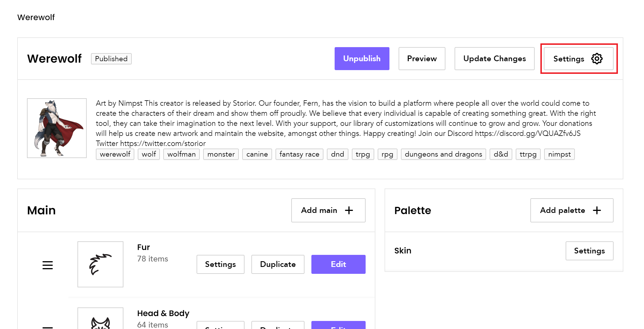644x329 pixels.
Task: Click the Werewolf character thumbnail
Action: pos(57,128)
